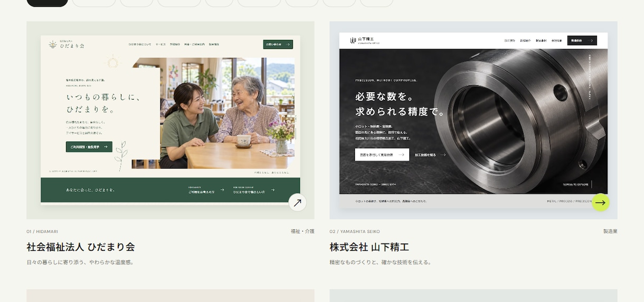The width and height of the screenshot is (644, 302).
Task: Click the white estimate request button in Yamashita preview
Action: [382, 155]
